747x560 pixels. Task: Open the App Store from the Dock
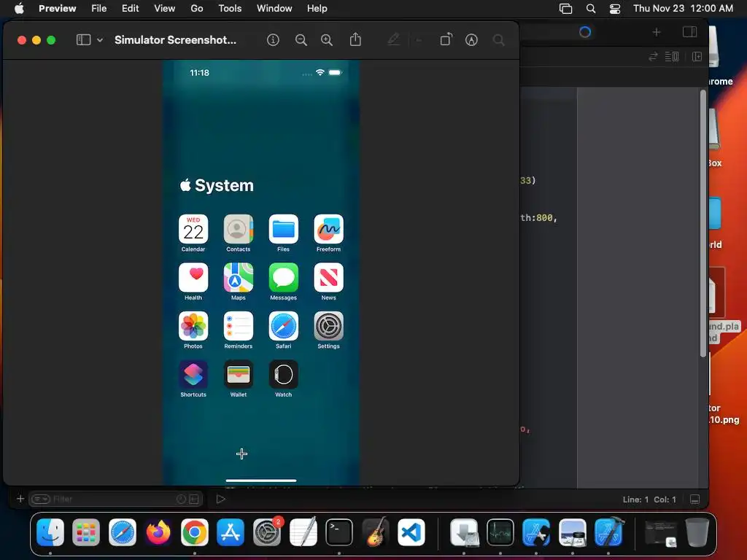(x=231, y=532)
